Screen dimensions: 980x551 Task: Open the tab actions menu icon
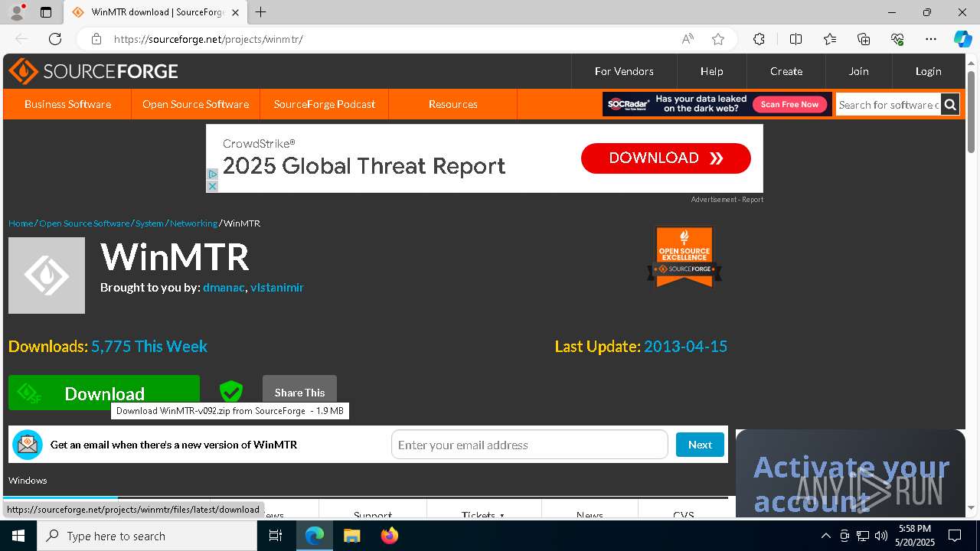click(46, 12)
